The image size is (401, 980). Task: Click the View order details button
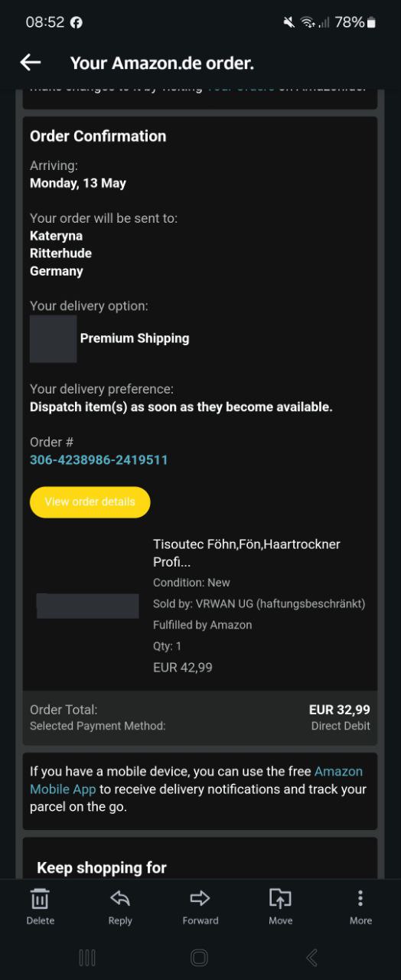point(90,502)
